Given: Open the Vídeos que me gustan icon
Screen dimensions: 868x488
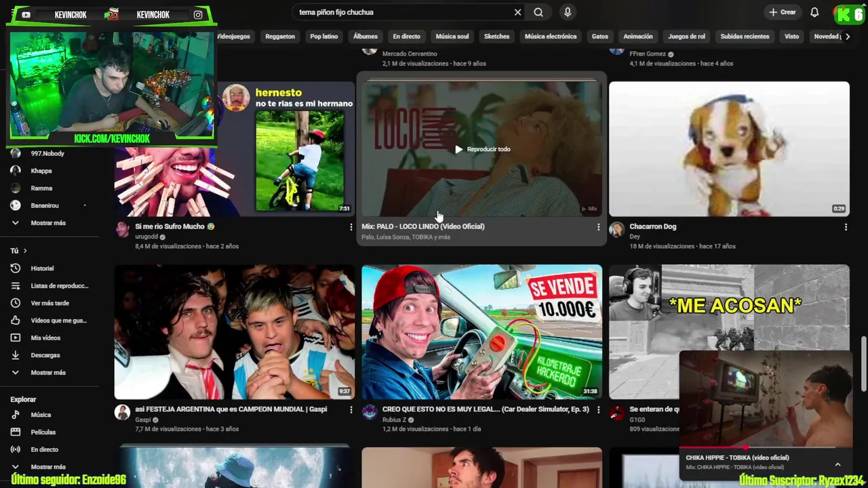Looking at the screenshot, I should (x=16, y=321).
